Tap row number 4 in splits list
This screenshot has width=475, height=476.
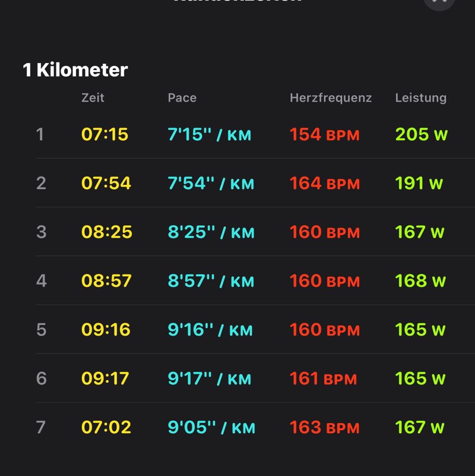pyautogui.click(x=41, y=281)
